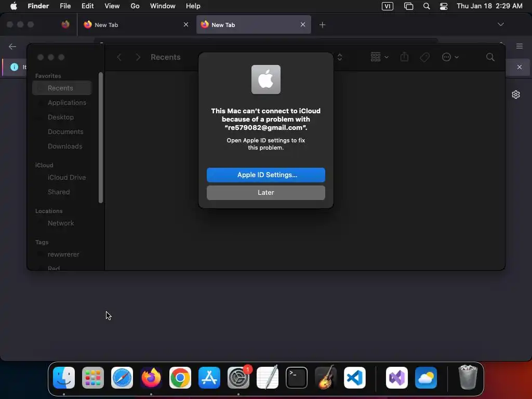The width and height of the screenshot is (532, 399).
Task: Open Terminal from the Dock
Action: tap(297, 378)
